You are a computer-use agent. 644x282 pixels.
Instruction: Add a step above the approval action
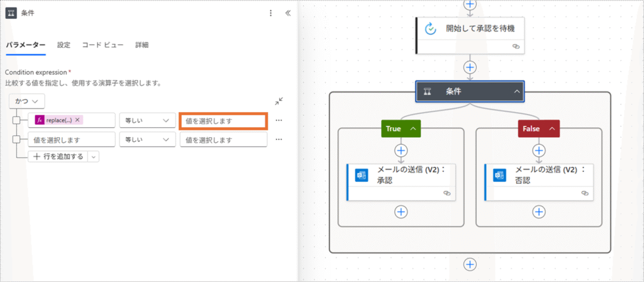pyautogui.click(x=470, y=4)
